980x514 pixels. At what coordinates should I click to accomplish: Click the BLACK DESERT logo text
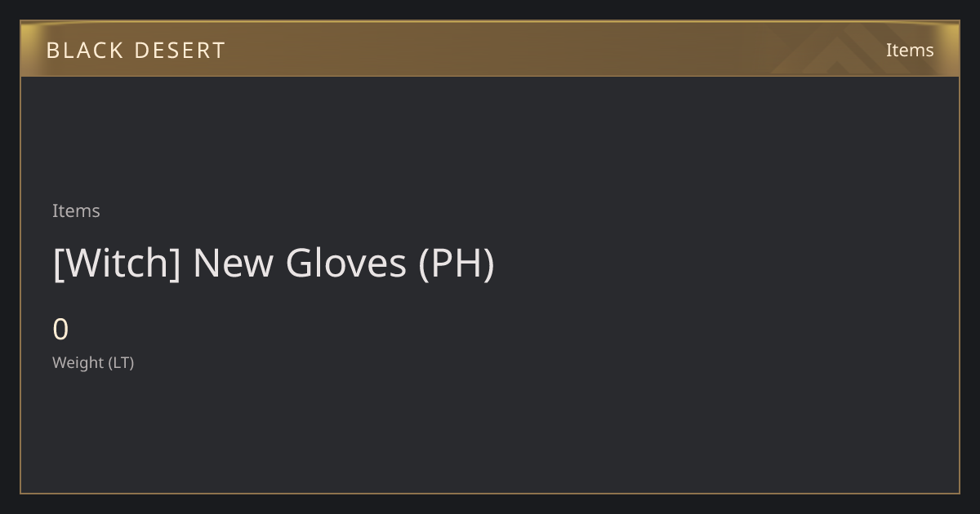coord(136,51)
